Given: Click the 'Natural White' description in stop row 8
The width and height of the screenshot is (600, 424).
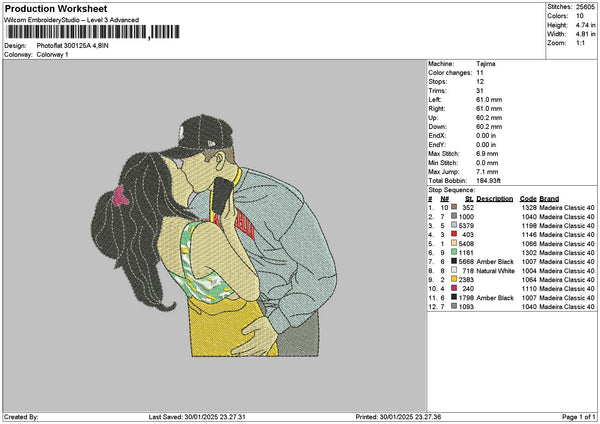Looking at the screenshot, I should pos(496,271).
